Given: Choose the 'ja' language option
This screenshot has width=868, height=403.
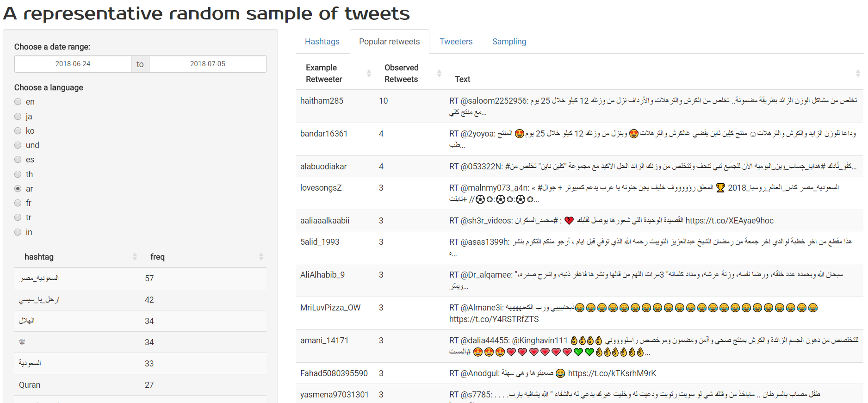Looking at the screenshot, I should [x=18, y=117].
